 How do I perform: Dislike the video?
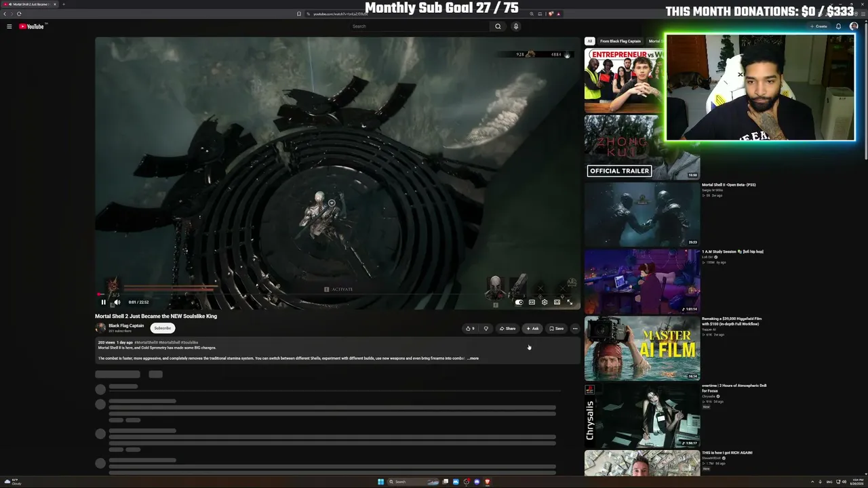tap(486, 329)
